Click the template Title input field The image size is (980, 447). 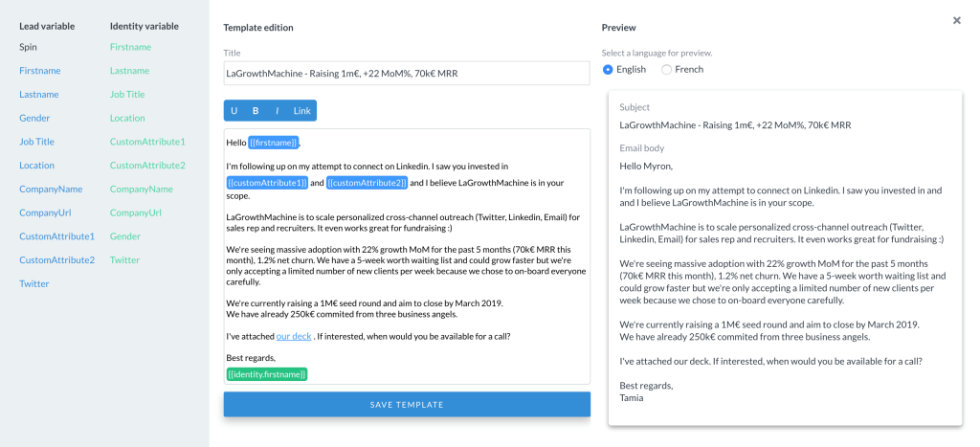click(x=407, y=73)
